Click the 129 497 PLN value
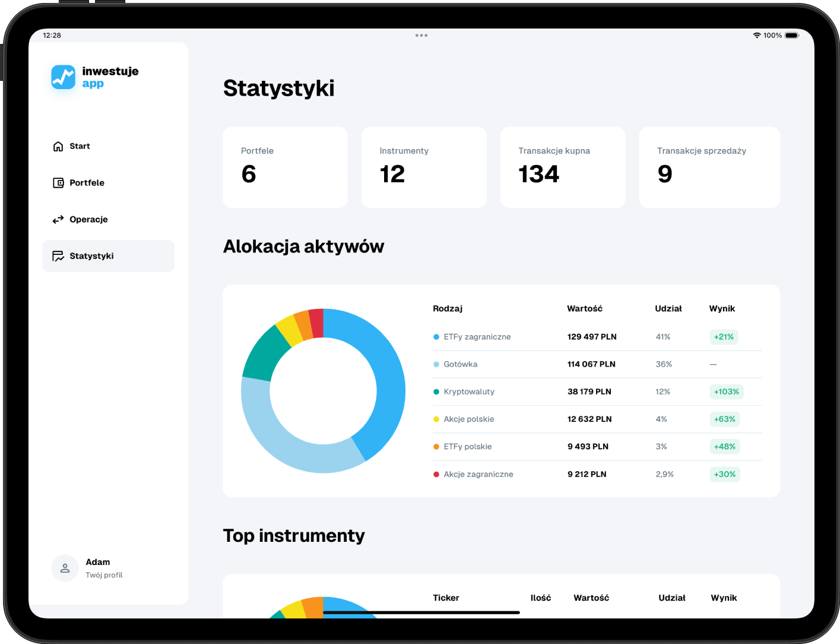This screenshot has width=840, height=644. coord(592,337)
